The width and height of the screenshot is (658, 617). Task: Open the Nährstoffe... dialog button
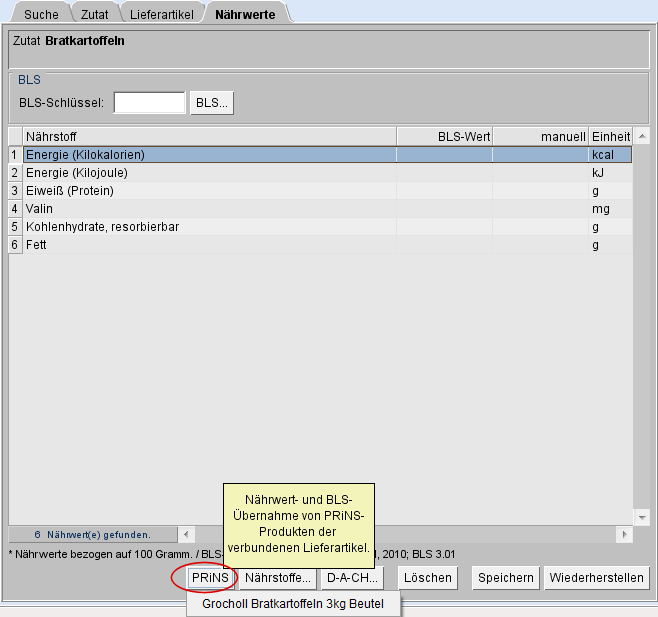(278, 578)
